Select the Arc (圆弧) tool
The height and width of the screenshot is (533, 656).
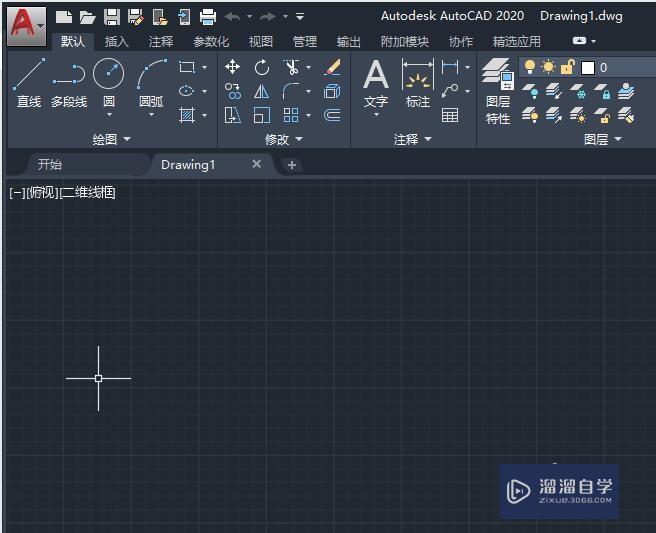(151, 82)
